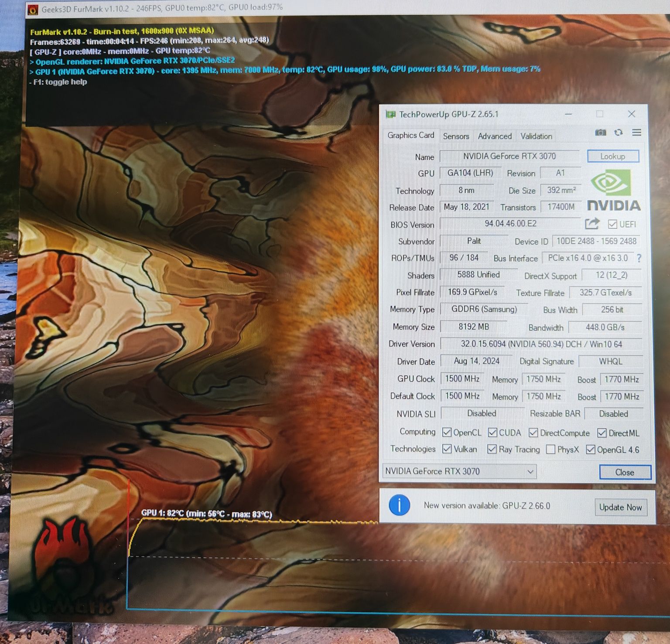Image resolution: width=670 pixels, height=644 pixels.
Task: Switch to the Advanced tab
Action: [x=495, y=136]
